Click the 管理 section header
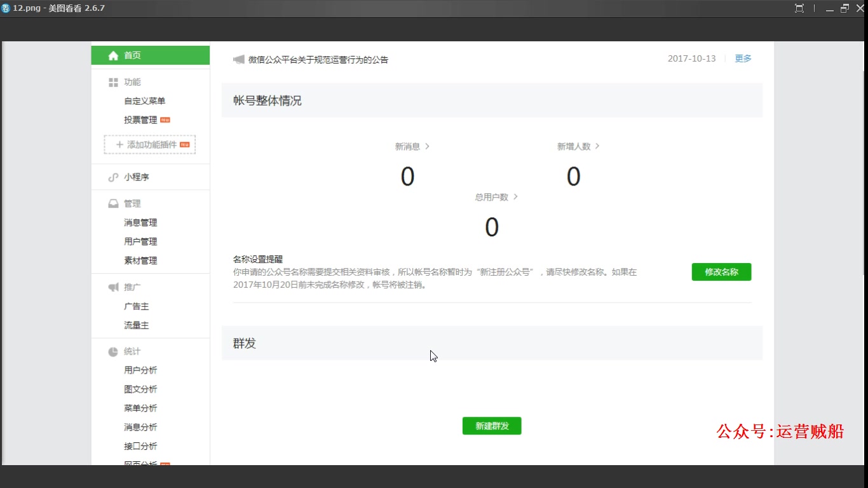This screenshot has height=488, width=868. tap(132, 204)
